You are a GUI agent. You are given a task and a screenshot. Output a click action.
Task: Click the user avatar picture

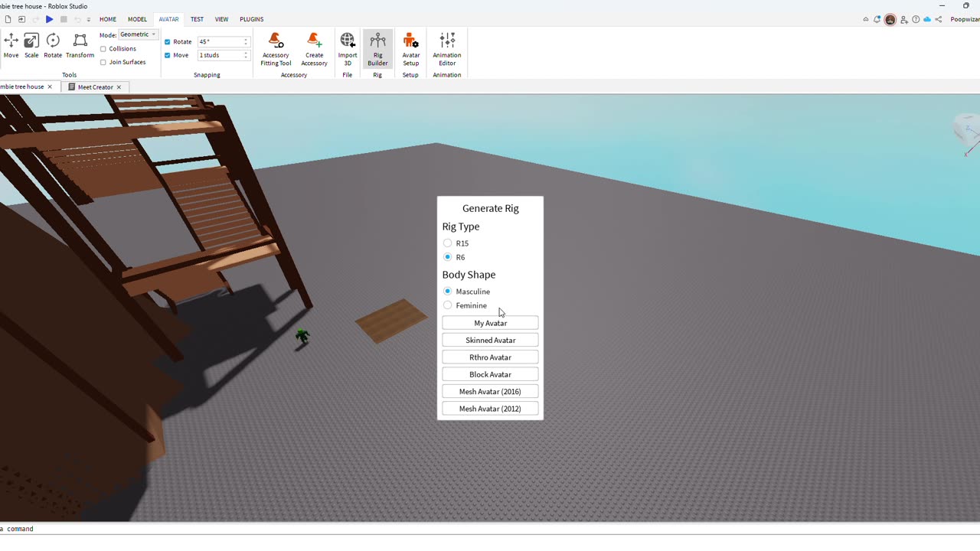point(890,20)
